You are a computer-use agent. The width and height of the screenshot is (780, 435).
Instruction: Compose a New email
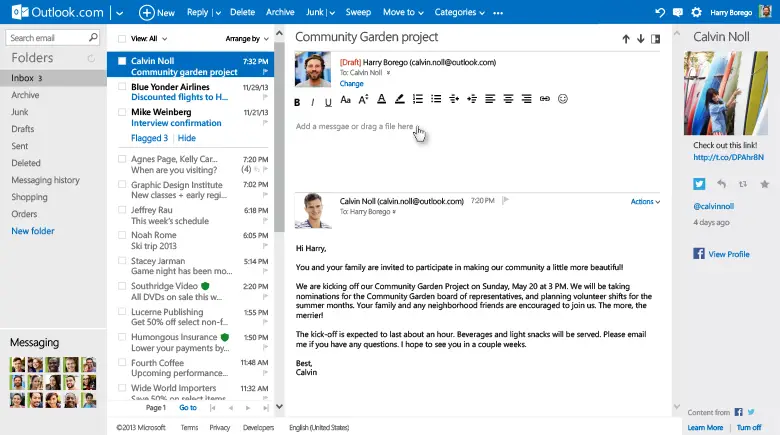(x=157, y=12)
